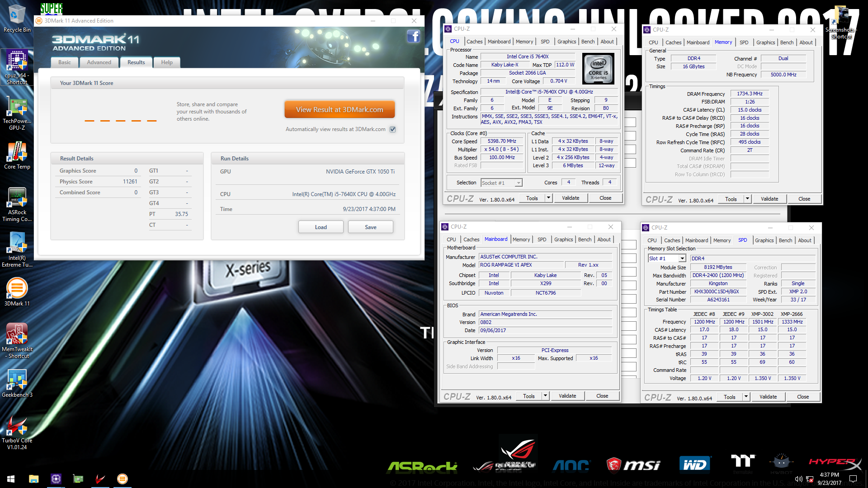Open About tab in the SPD tab window
The width and height of the screenshot is (868, 488).
pyautogui.click(x=804, y=240)
